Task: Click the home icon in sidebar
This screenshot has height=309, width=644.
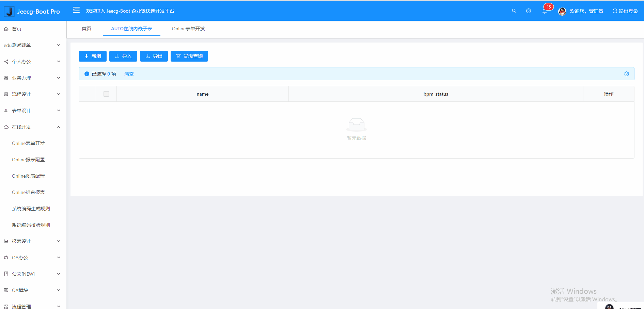Action: [6, 29]
